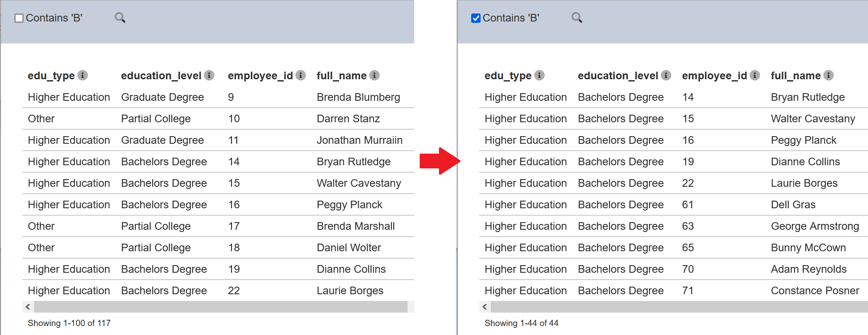Click the horizontal scrollbar track under right table
The width and height of the screenshot is (868, 335).
point(679,307)
